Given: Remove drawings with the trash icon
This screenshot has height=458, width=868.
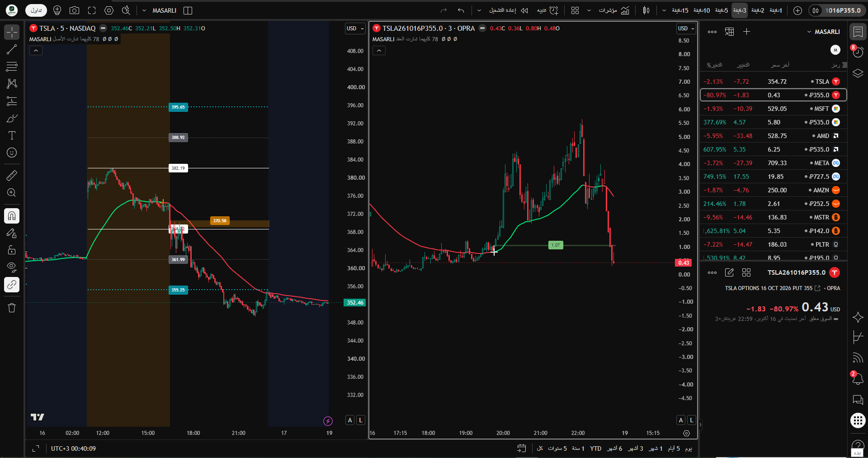Looking at the screenshot, I should [12, 308].
